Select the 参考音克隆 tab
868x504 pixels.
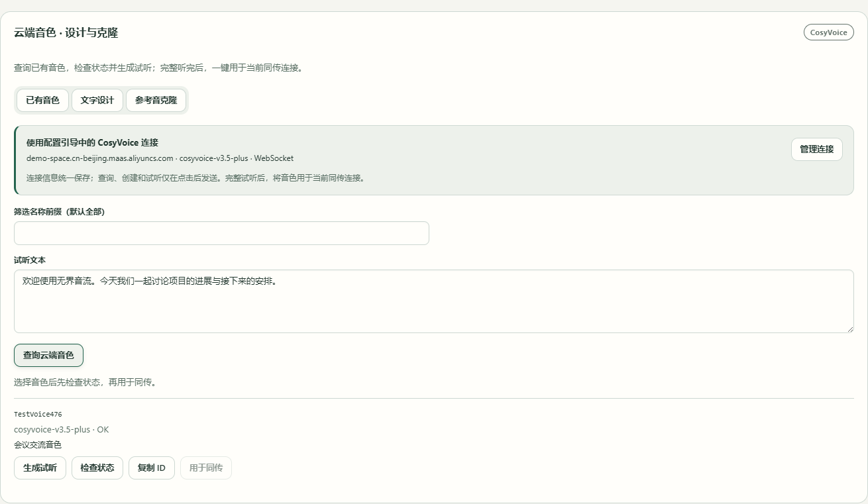tap(156, 100)
